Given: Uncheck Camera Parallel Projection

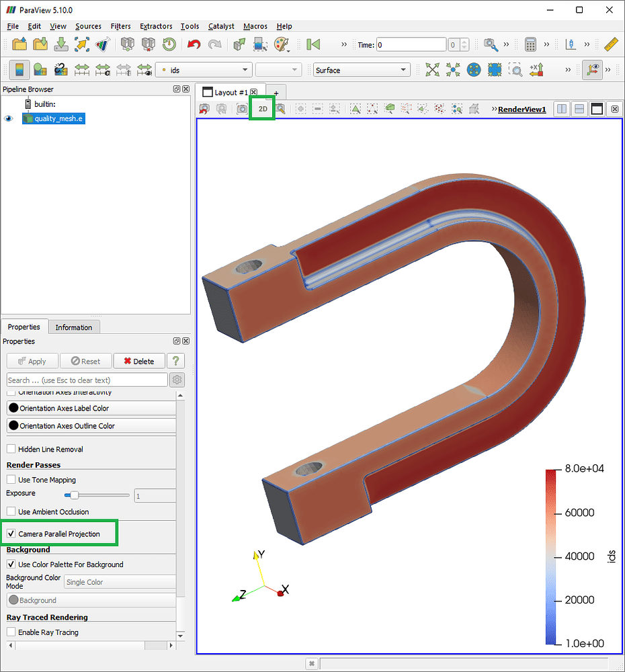Looking at the screenshot, I should tap(11, 534).
